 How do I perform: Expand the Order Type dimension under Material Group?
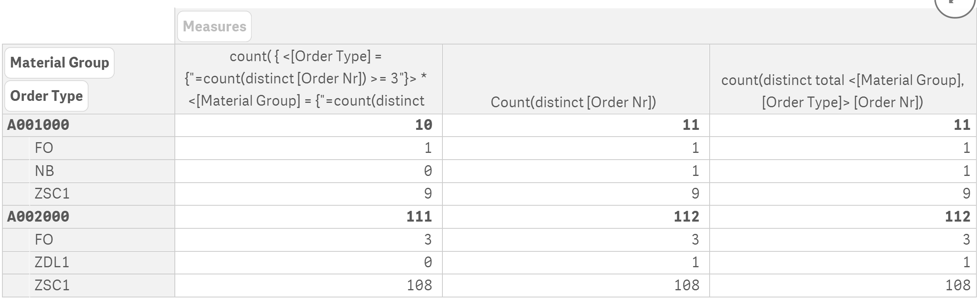pyautogui.click(x=46, y=95)
